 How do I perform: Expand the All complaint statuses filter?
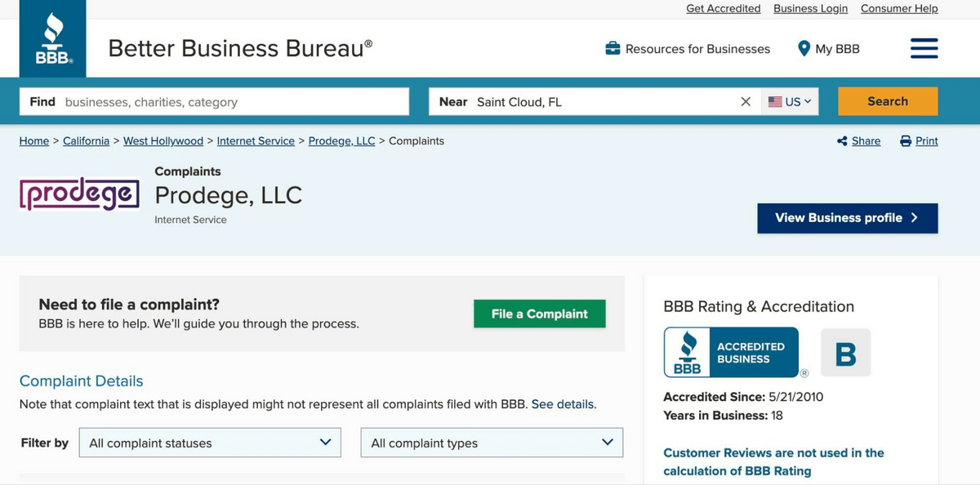(x=212, y=443)
